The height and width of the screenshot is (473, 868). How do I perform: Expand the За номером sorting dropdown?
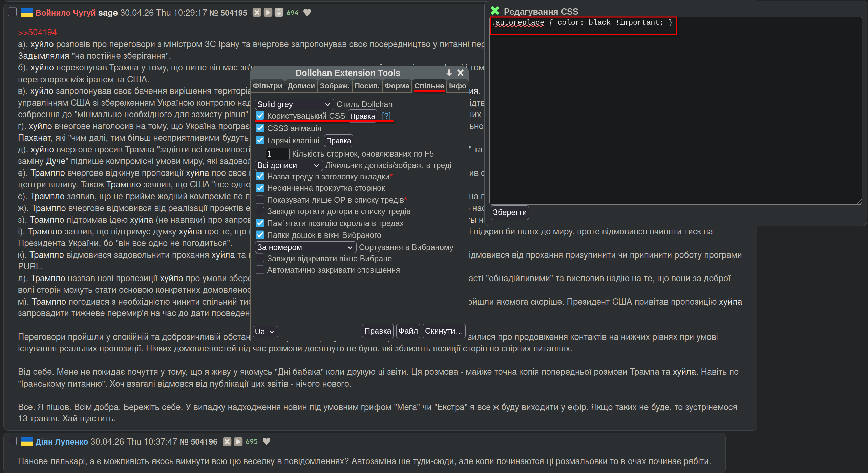pos(305,247)
